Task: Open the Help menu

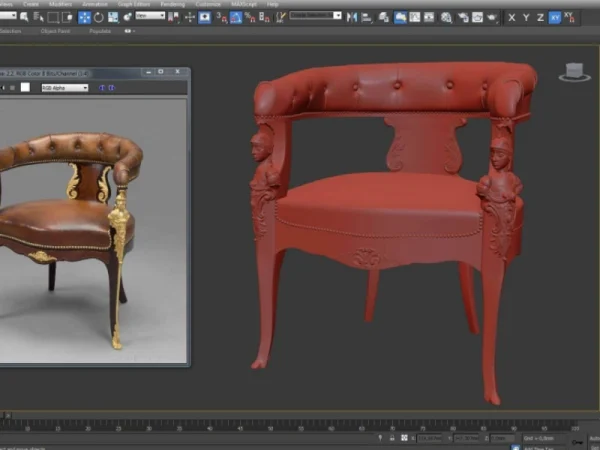Action: tap(272, 4)
